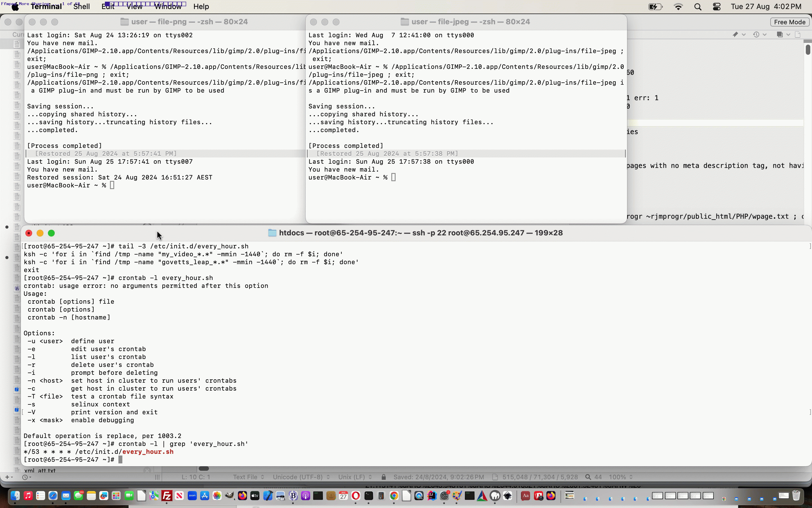Click the L: 10 C: 1 cursor position
812x508 pixels.
coord(196,477)
